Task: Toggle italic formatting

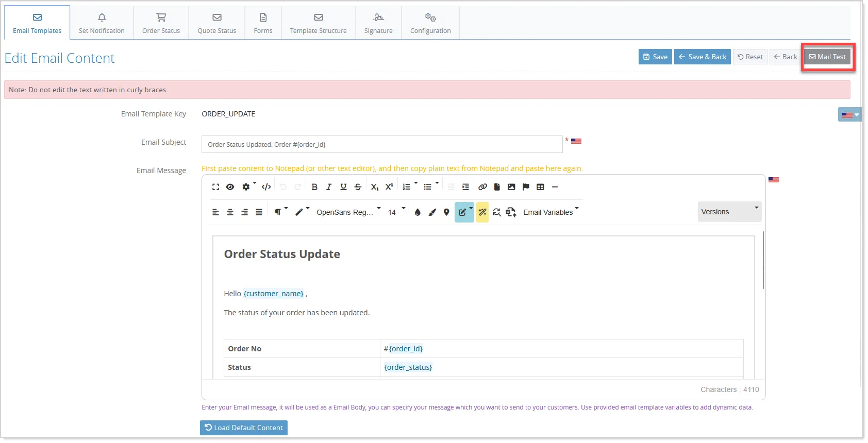Action: (x=329, y=187)
